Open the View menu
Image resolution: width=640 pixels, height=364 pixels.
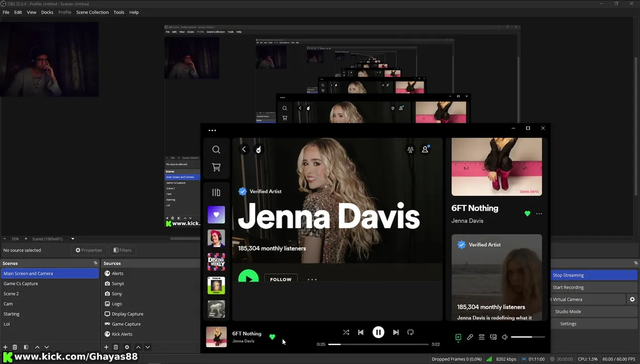31,12
